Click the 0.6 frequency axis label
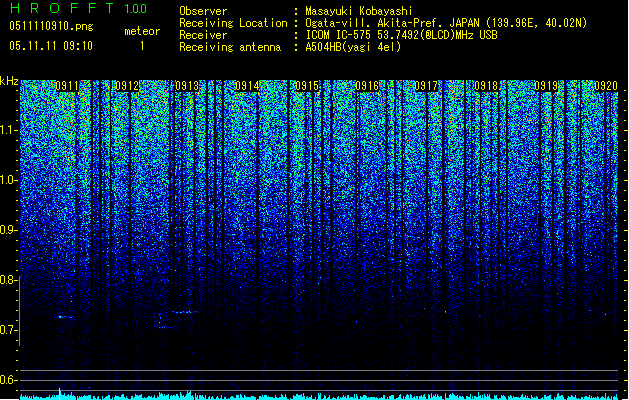629x400 pixels. click(9, 380)
